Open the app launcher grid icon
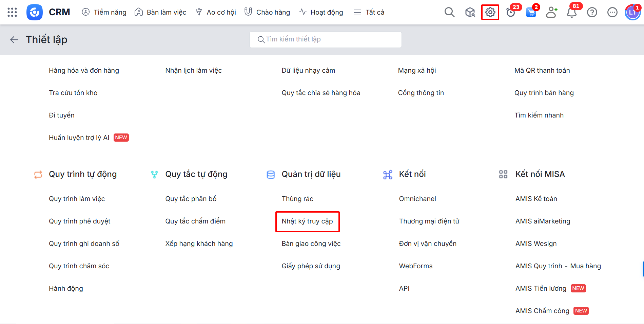 pos(12,12)
